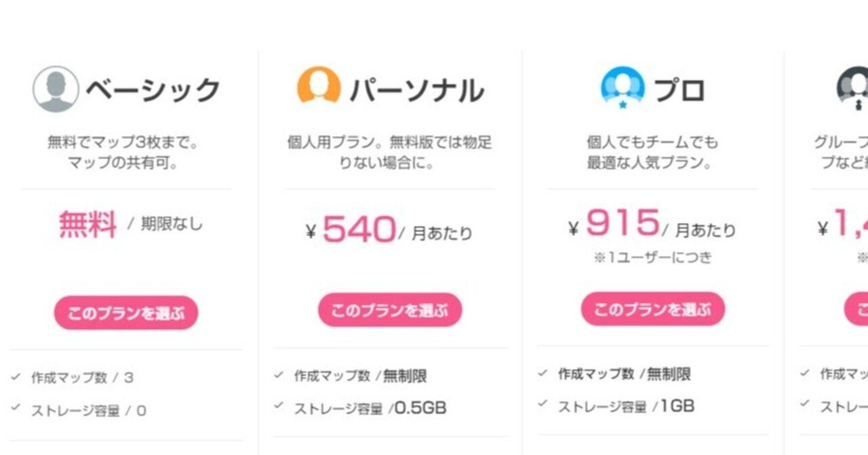Click the pink 540 yen price
Screen dimensions: 868x455
[x=359, y=229]
